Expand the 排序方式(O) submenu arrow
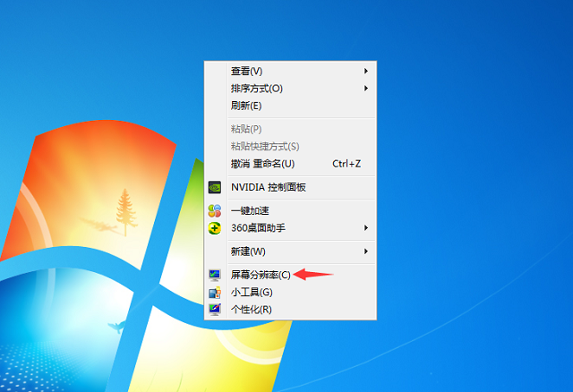The width and height of the screenshot is (573, 392). click(366, 89)
